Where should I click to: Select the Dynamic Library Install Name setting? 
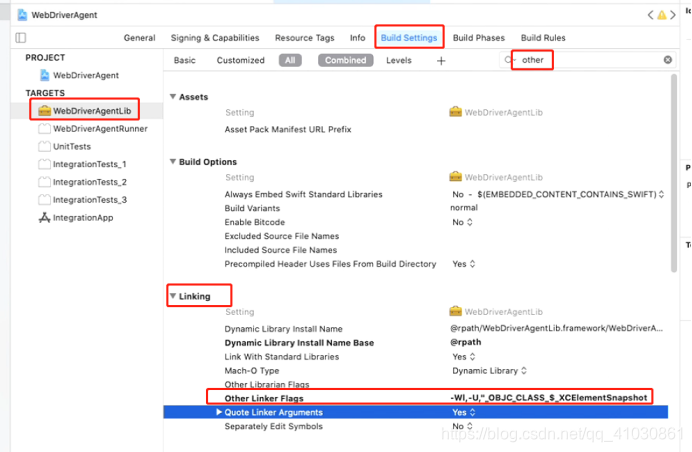(x=283, y=329)
